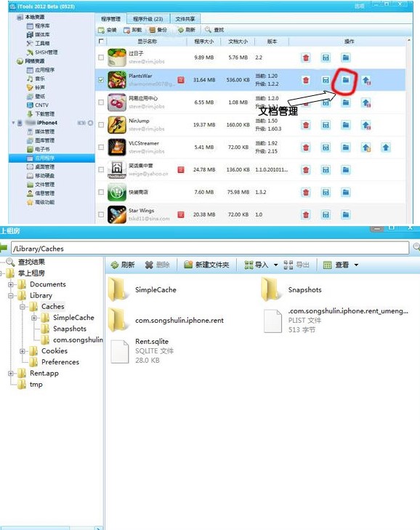This screenshot has height=530, width=420.
Task: Upgrade NinJump via upgrade icon
Action: point(366,125)
